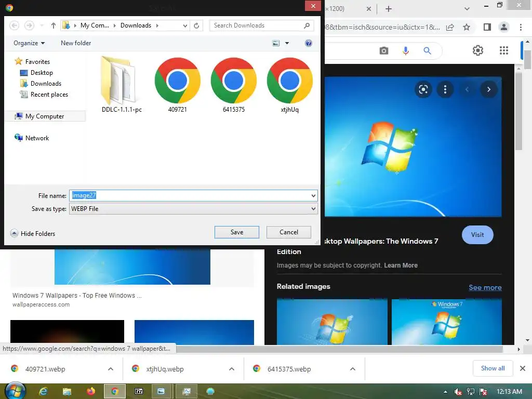
Task: Select the DDLC-1.1.1-pc folder
Action: click(122, 85)
